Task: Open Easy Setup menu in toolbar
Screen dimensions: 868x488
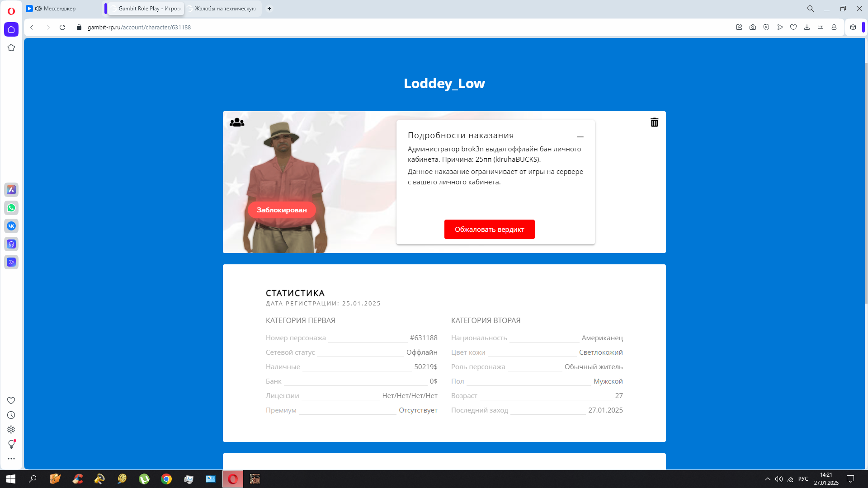Action: 821,27
